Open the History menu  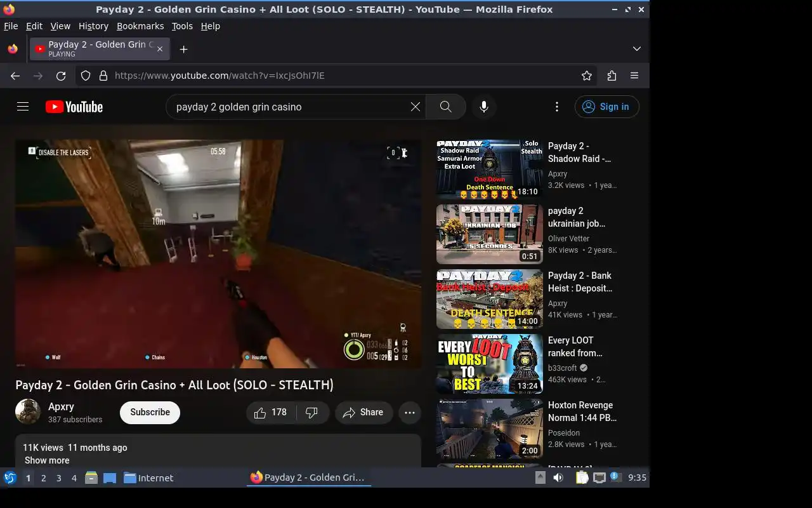point(93,26)
